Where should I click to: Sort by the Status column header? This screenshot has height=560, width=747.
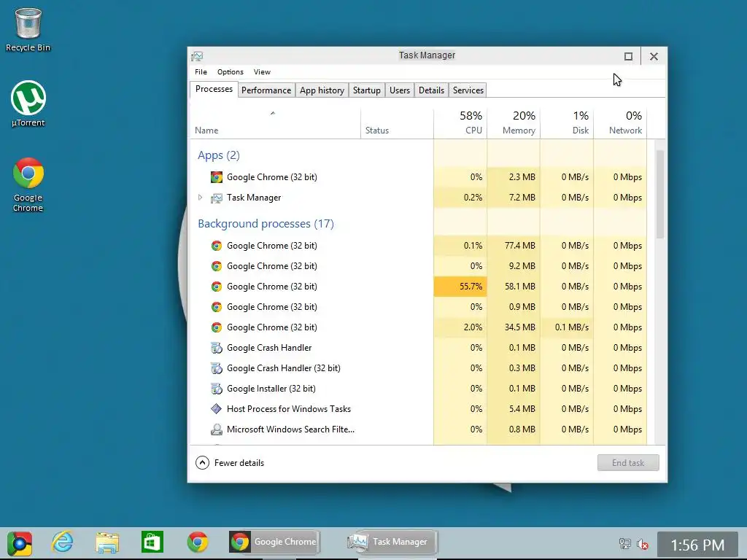397,122
